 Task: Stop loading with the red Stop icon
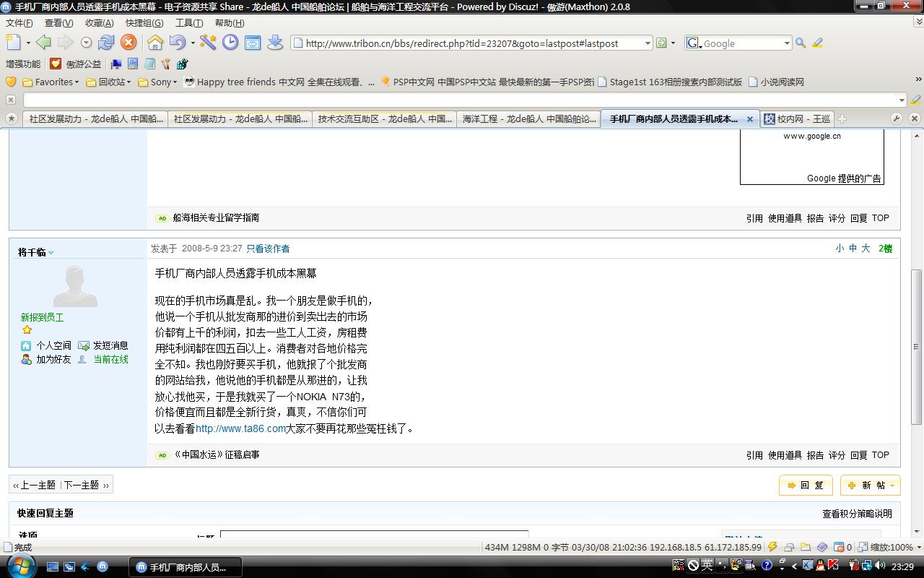click(128, 43)
